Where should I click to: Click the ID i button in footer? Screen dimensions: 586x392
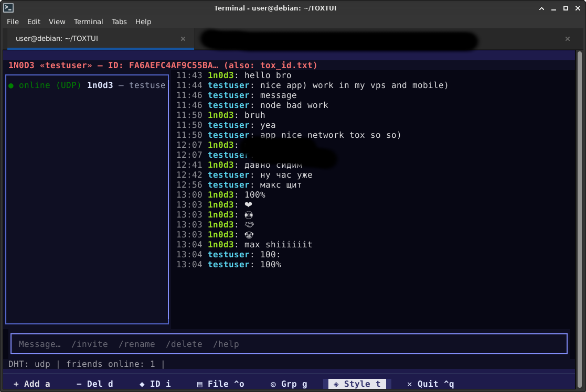coord(155,384)
